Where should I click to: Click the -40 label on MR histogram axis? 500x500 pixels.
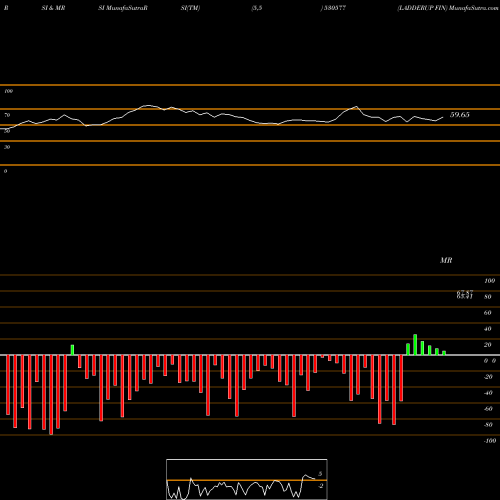pos(488,393)
